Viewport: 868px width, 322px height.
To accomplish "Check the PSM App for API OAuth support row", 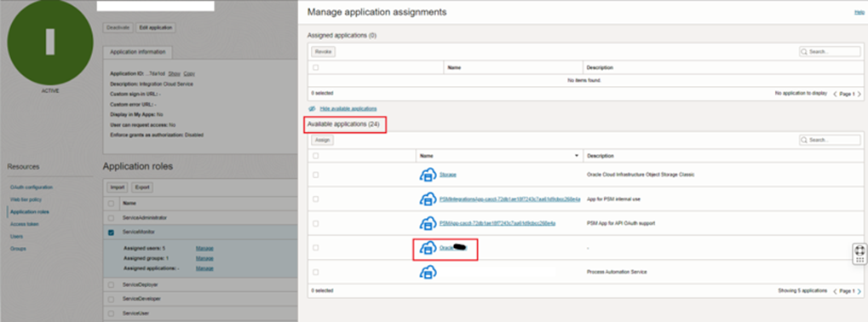I will [x=315, y=223].
